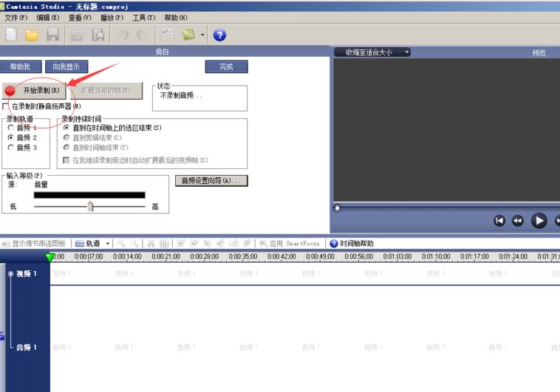Toggle auto-extend last video frame checkbox
Image resolution: width=560 pixels, height=392 pixels.
(66, 160)
